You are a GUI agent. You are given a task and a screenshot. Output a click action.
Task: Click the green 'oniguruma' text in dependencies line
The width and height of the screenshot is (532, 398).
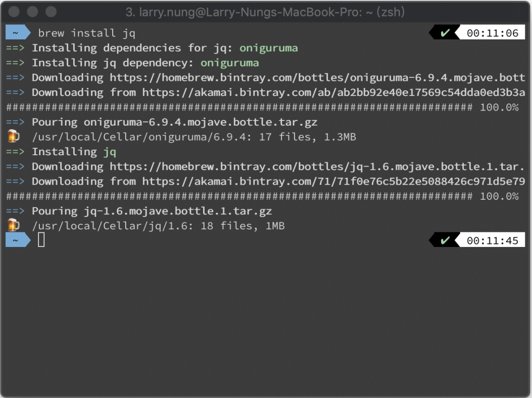[269, 48]
